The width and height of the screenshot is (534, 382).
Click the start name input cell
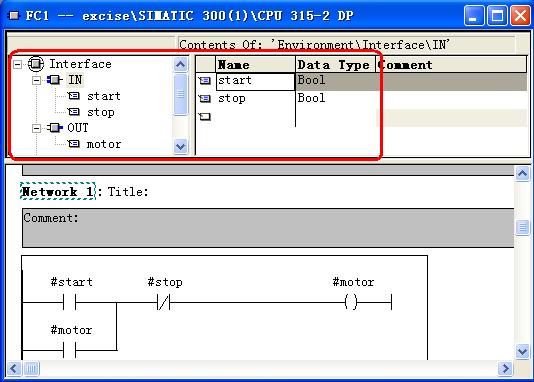(255, 81)
